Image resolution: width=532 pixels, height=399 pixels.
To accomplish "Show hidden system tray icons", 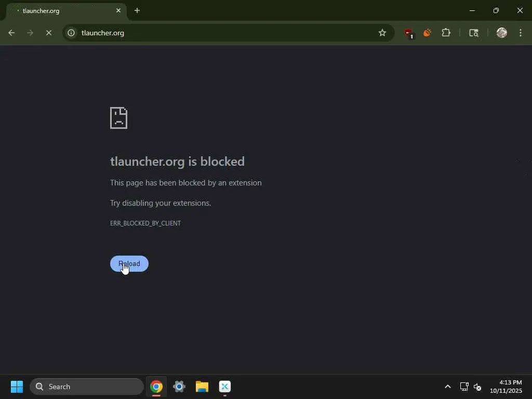I will tap(448, 387).
